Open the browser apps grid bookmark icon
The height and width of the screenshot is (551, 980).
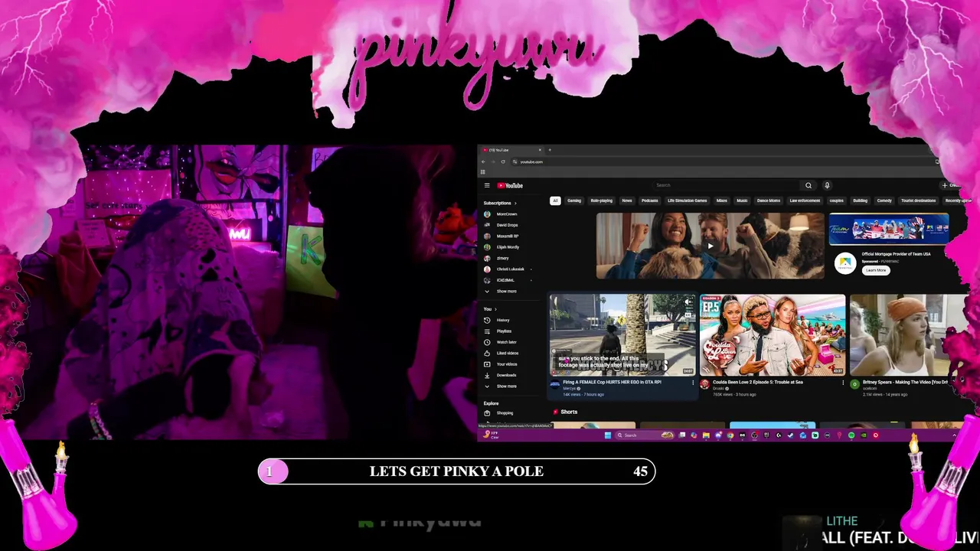point(482,172)
